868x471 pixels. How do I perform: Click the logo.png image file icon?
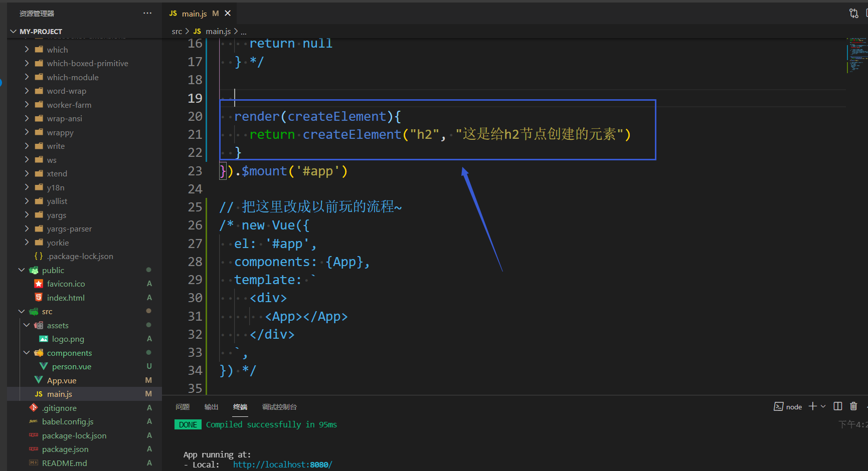44,339
